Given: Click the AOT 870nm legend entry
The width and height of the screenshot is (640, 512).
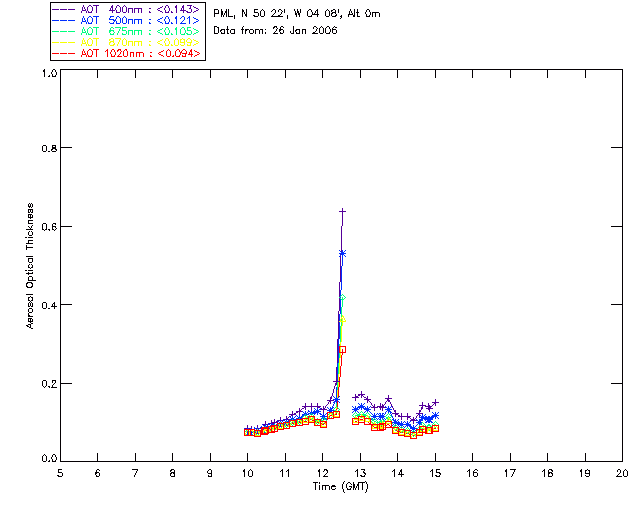Looking at the screenshot, I should [x=126, y=42].
